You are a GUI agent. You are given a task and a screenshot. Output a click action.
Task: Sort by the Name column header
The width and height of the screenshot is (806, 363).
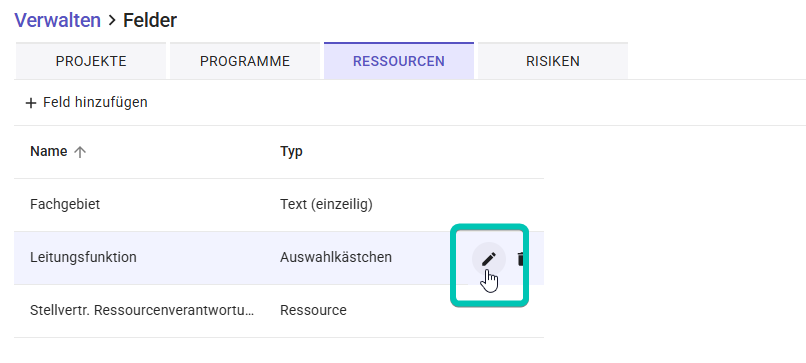click(x=48, y=151)
